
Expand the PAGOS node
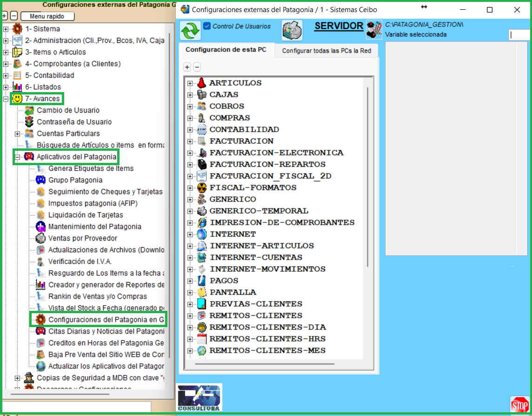[x=190, y=281]
